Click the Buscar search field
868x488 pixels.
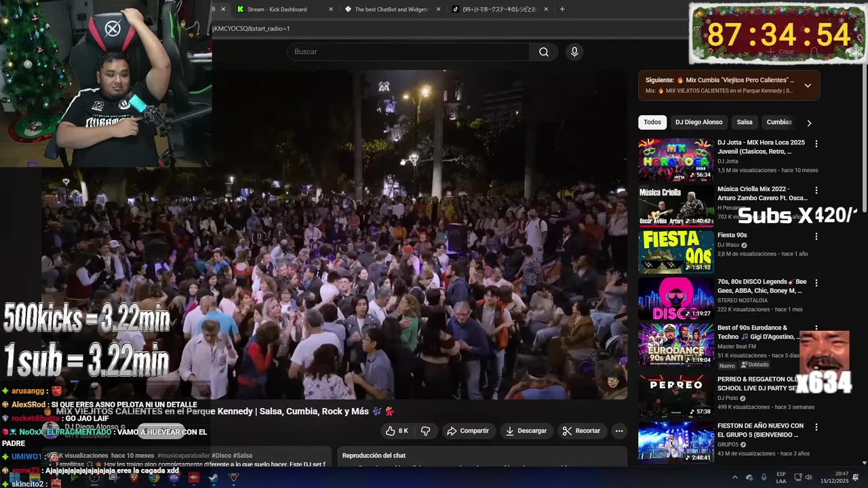click(408, 52)
